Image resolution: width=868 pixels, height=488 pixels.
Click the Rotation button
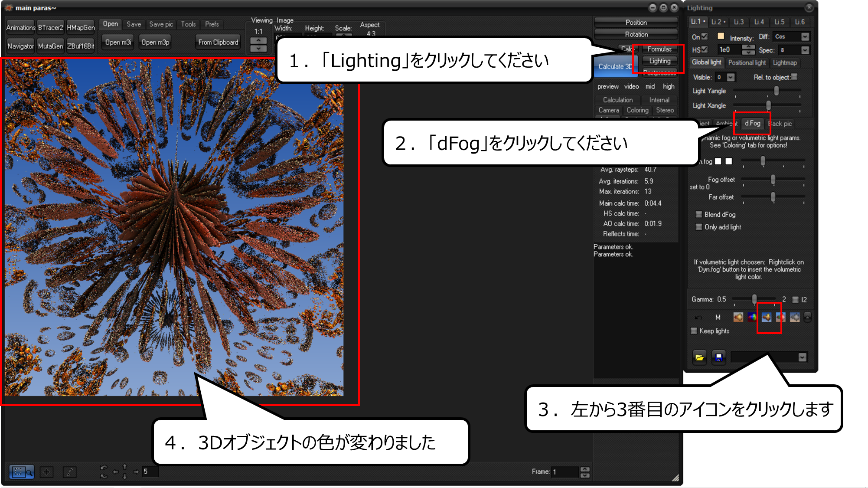pyautogui.click(x=636, y=34)
